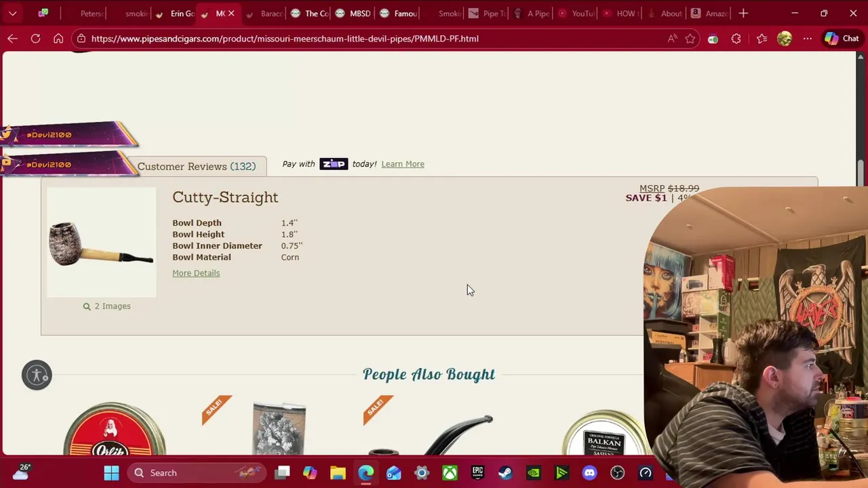Viewport: 868px width, 488px height.
Task: Expand the tab actions dropdown
Action: [x=12, y=13]
